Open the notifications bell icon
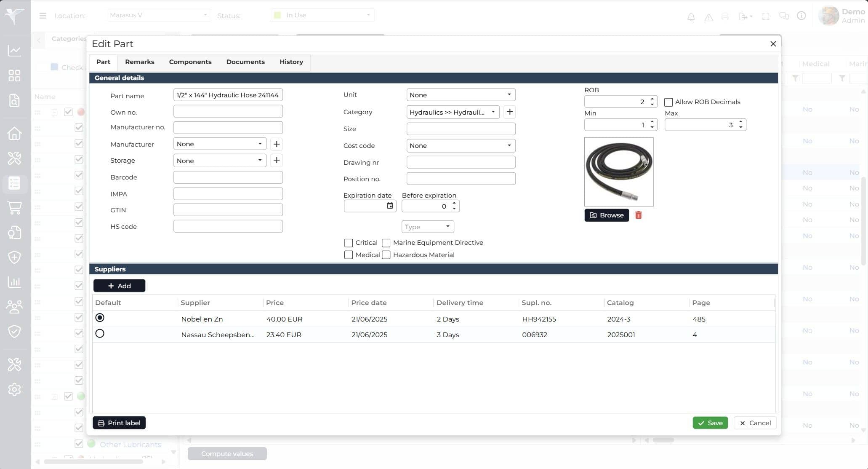Image resolution: width=868 pixels, height=469 pixels. pyautogui.click(x=691, y=17)
